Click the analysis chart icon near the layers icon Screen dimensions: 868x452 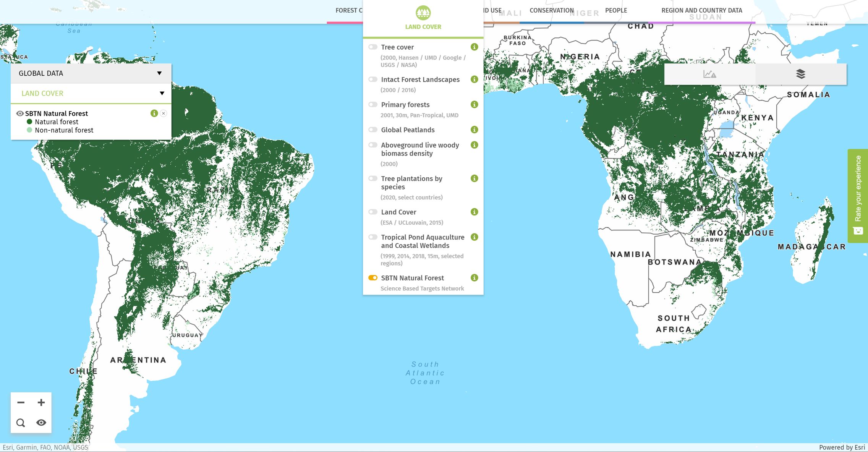[x=710, y=74]
